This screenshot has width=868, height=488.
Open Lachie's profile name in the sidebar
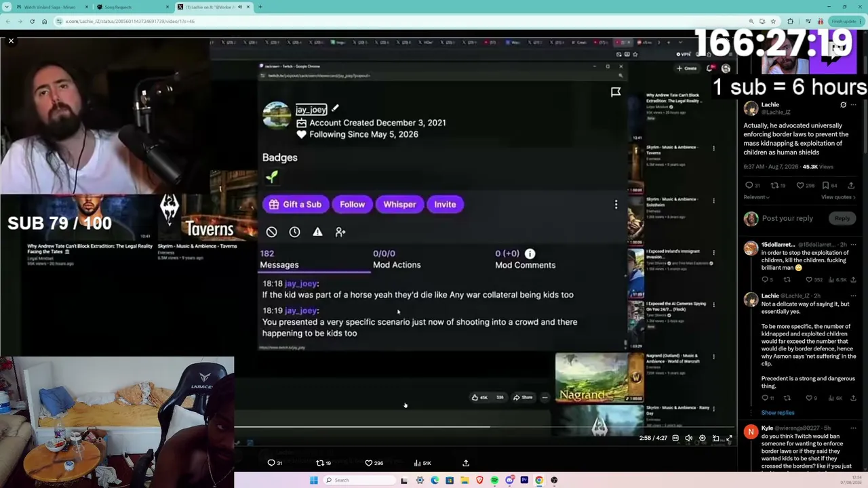click(x=770, y=104)
